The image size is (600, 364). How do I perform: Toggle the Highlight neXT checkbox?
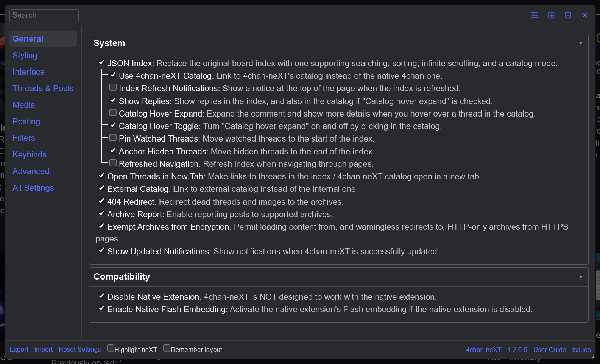pyautogui.click(x=111, y=348)
